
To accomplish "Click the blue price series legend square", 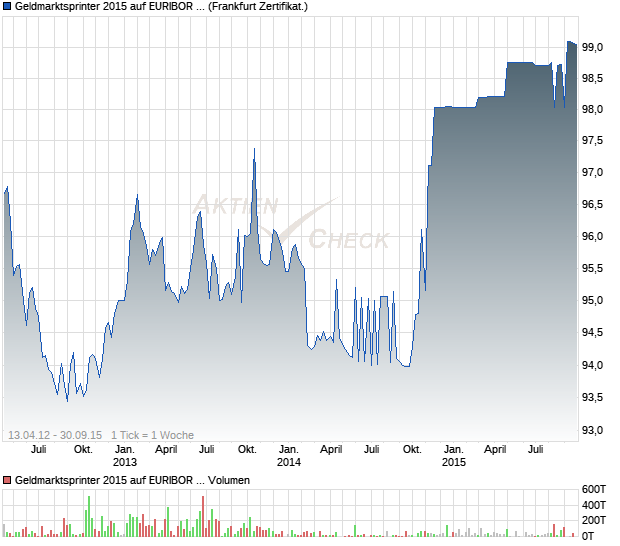I will (x=7, y=6).
